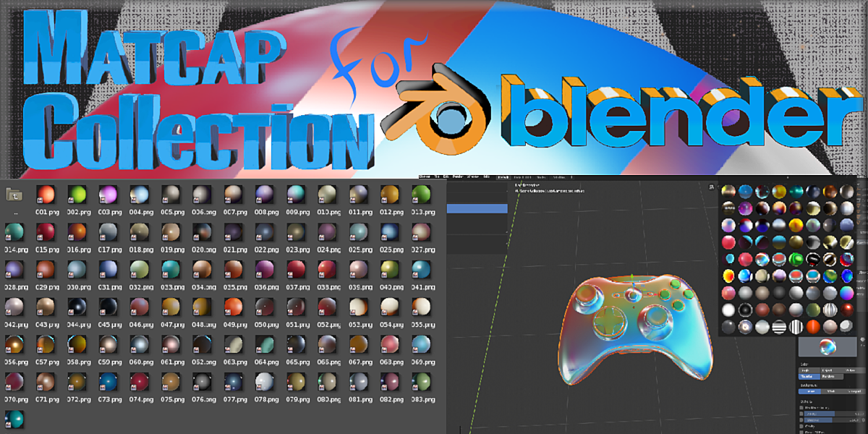Choose Object color mode button
Screen dimensions: 868x434
[x=832, y=370]
